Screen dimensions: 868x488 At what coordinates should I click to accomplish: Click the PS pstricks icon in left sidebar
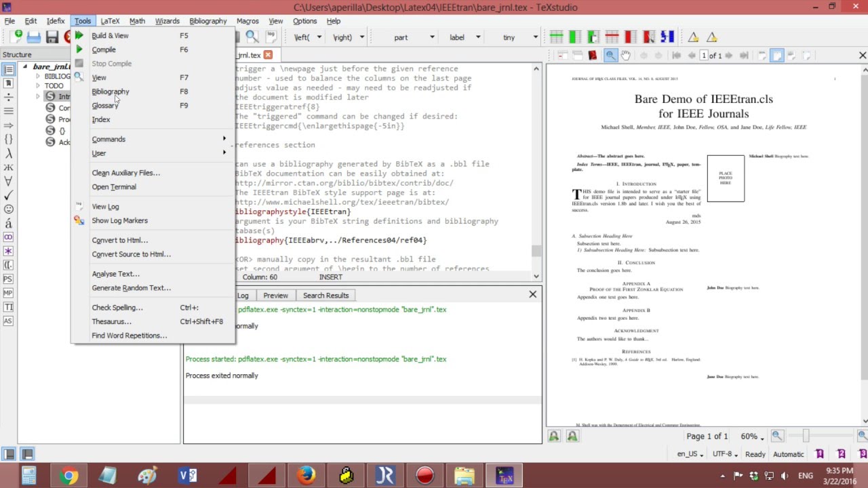[8, 279]
